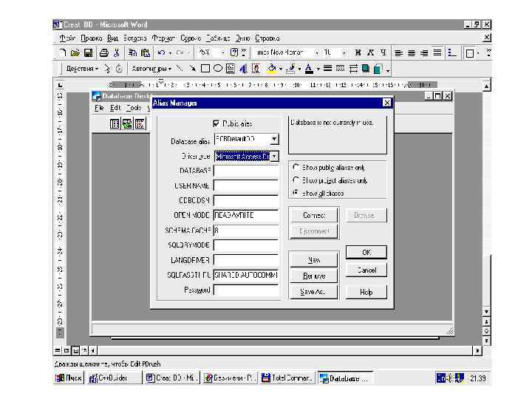Apply italic formatting with К icon
532x399 pixels.
(x=370, y=52)
